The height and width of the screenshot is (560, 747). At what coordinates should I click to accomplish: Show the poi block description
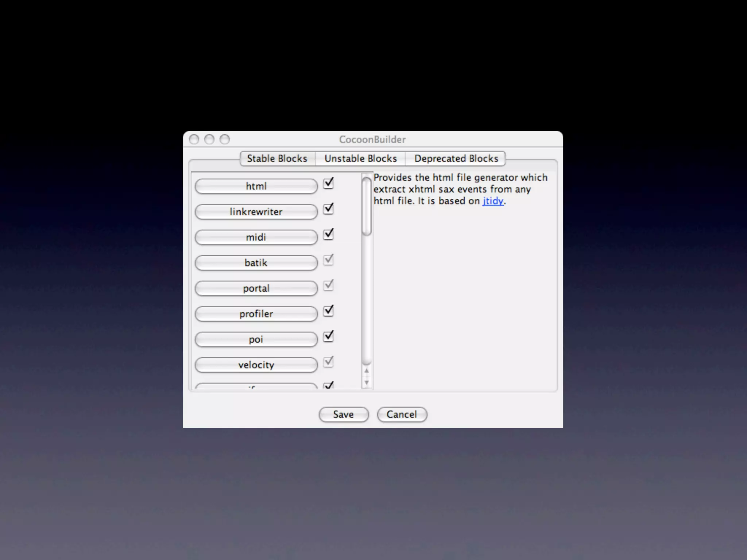click(256, 339)
